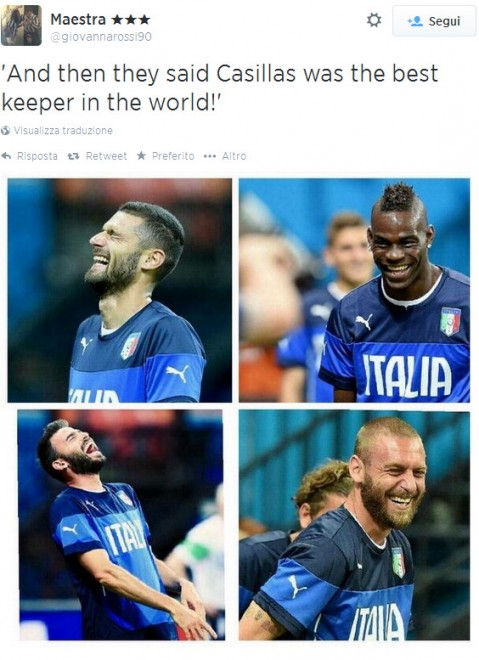479x660 pixels.
Task: Open bottom-left photo of player leaning back
Action: pyautogui.click(x=120, y=525)
